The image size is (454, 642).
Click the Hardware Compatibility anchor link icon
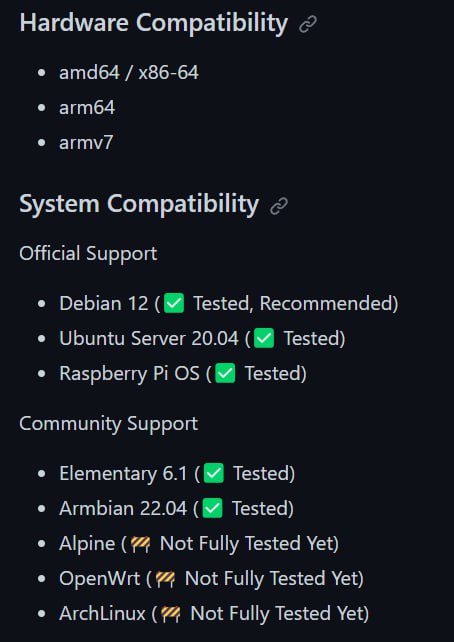pos(307,24)
